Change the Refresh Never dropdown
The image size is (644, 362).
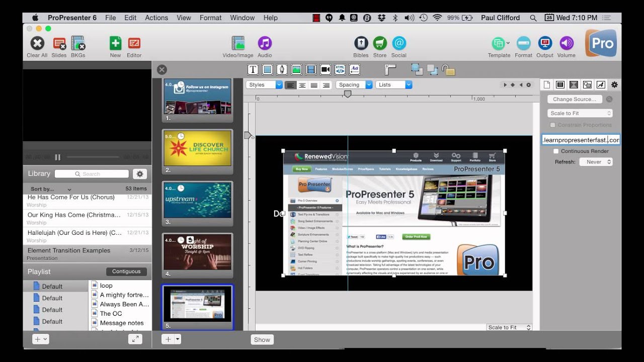(596, 162)
